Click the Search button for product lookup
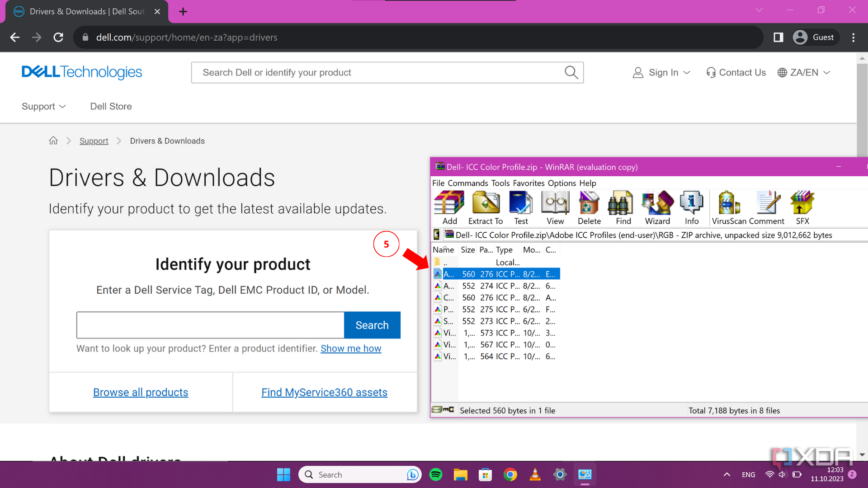Viewport: 868px width, 488px height. point(372,325)
